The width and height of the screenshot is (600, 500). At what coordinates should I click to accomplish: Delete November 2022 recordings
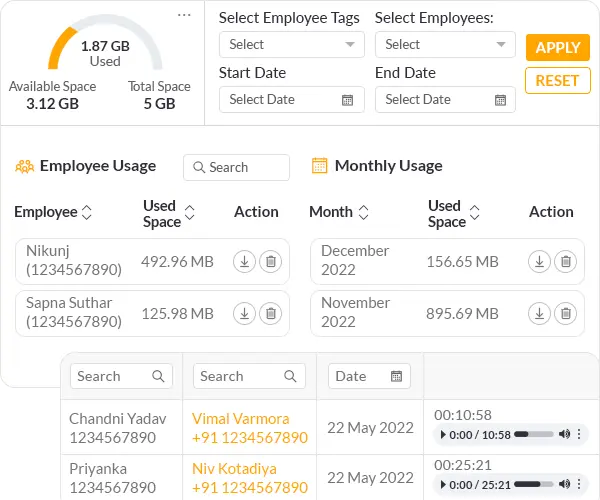pyautogui.click(x=566, y=314)
